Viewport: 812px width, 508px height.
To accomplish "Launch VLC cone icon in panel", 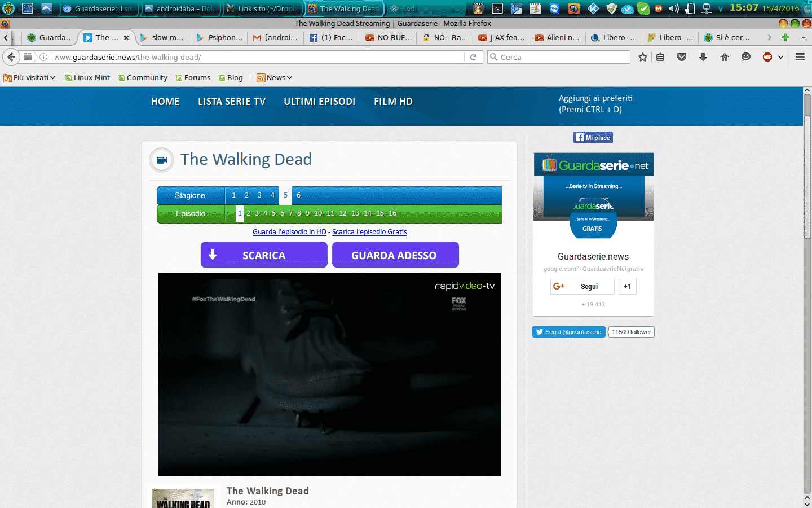I will point(478,8).
